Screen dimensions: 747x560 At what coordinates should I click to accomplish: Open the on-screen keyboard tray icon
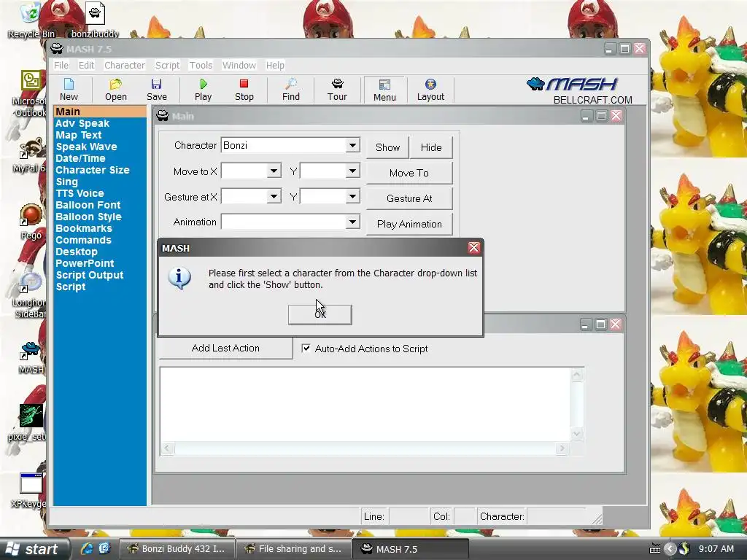tap(655, 549)
